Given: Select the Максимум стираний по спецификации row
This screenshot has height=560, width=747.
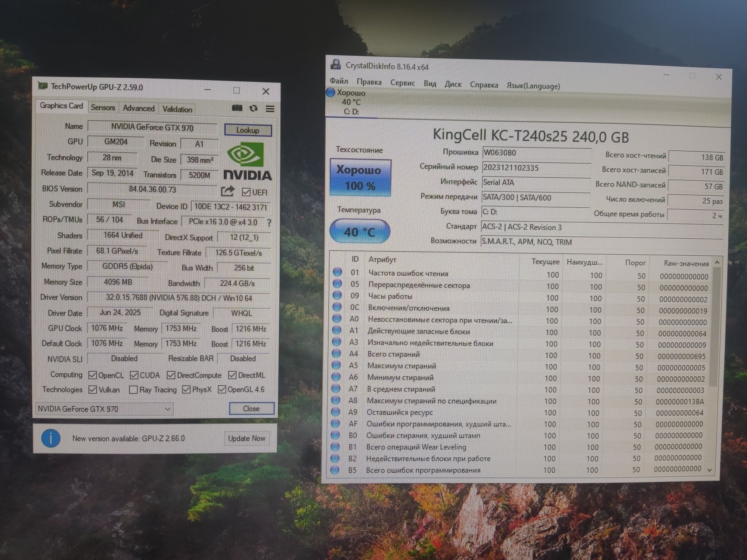Looking at the screenshot, I should point(520,401).
